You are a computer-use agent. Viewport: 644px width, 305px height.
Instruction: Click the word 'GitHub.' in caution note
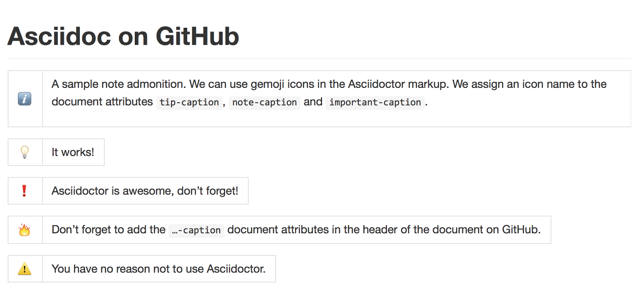521,230
